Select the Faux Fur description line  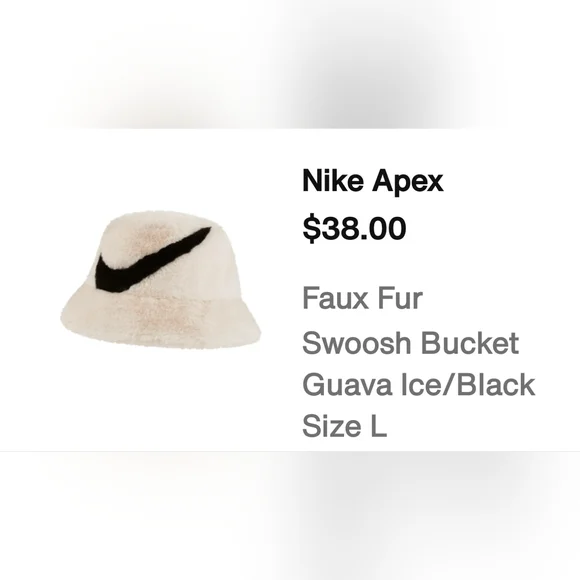click(362, 298)
